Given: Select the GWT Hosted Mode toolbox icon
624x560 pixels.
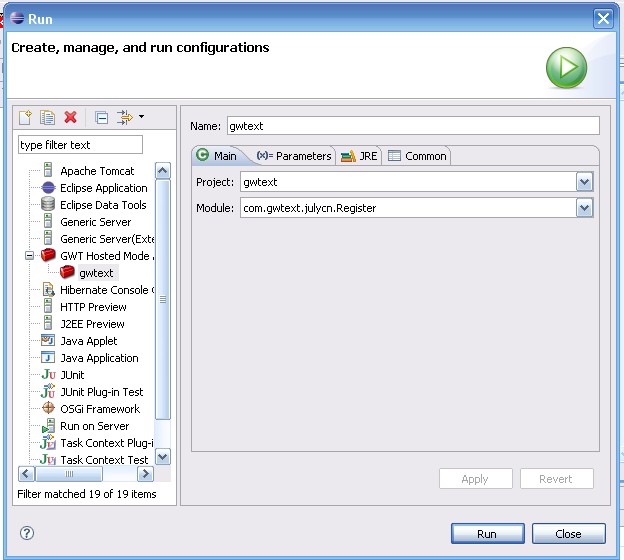Looking at the screenshot, I should (x=48, y=255).
